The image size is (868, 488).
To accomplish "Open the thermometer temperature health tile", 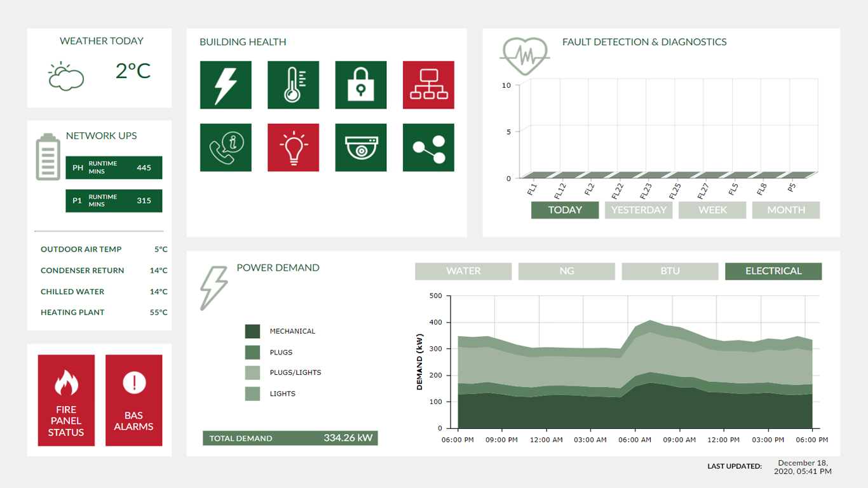I will (293, 85).
